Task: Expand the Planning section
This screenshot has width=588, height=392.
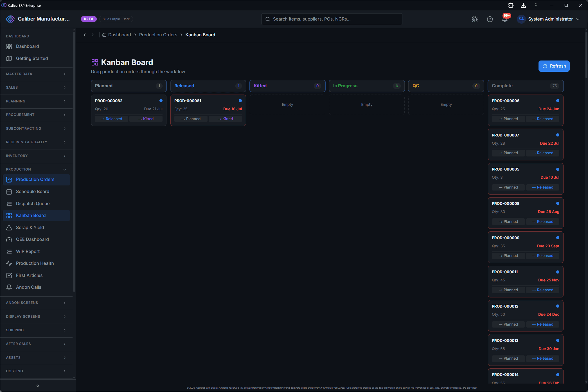Action: (x=36, y=101)
